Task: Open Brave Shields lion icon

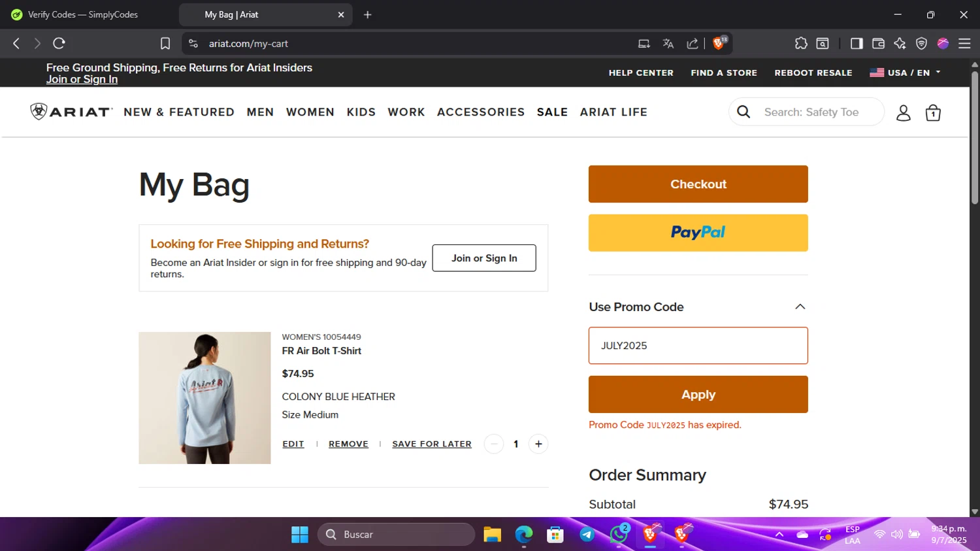Action: [x=719, y=42]
